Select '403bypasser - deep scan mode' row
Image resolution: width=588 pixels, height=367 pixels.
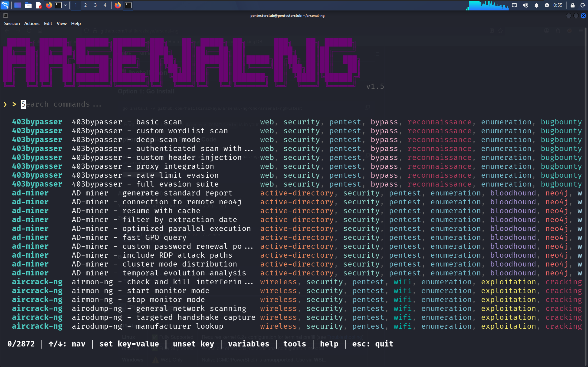297,140
